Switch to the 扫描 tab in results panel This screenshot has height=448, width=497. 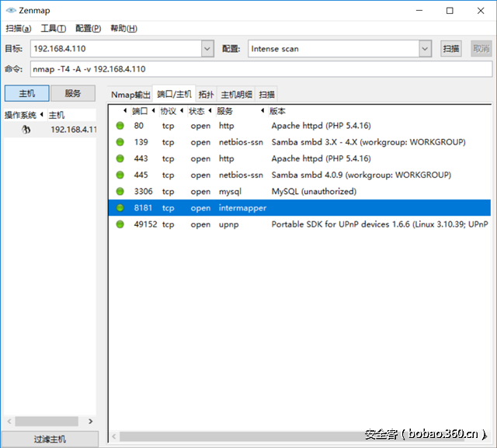tap(266, 95)
